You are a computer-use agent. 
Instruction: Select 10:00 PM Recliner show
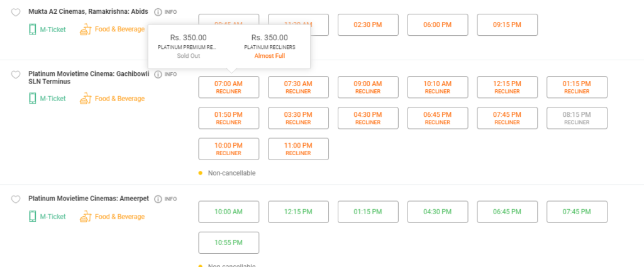(x=229, y=149)
